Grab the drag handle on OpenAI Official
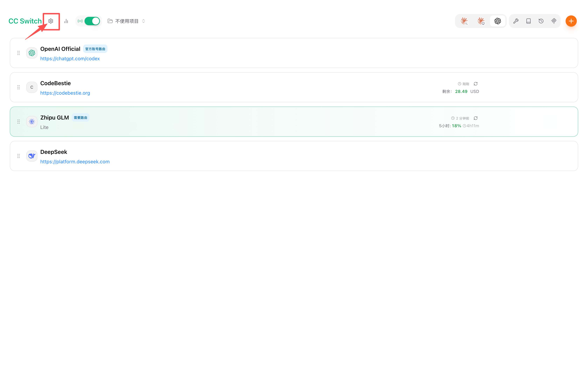This screenshot has width=588, height=368. 19,53
